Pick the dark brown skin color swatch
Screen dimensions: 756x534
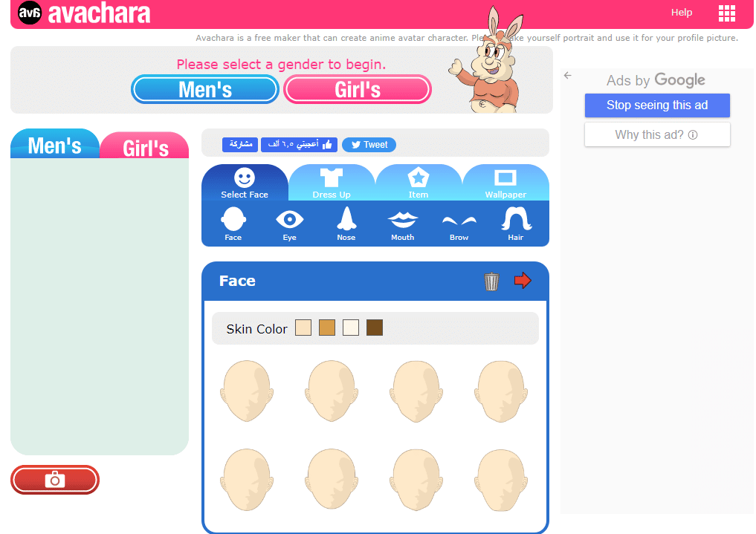coord(375,328)
